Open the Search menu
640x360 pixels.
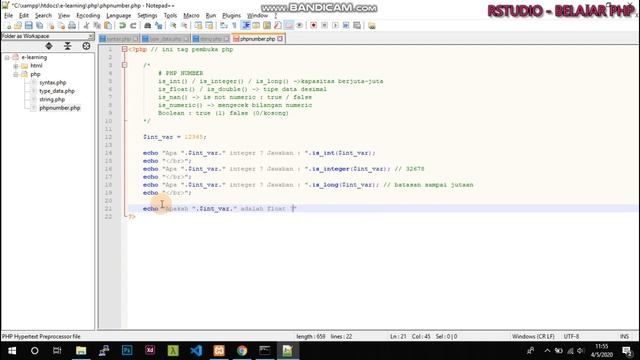[43, 16]
